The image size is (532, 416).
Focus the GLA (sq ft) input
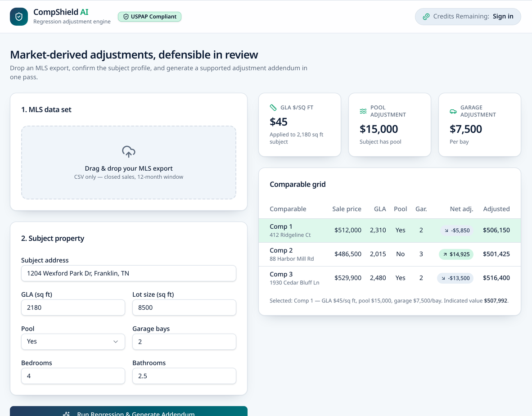(x=73, y=308)
